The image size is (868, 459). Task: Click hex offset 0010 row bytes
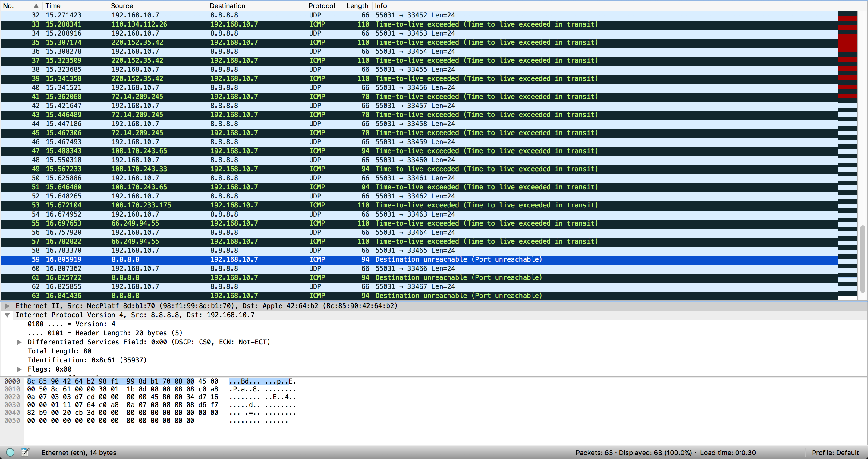(x=123, y=389)
